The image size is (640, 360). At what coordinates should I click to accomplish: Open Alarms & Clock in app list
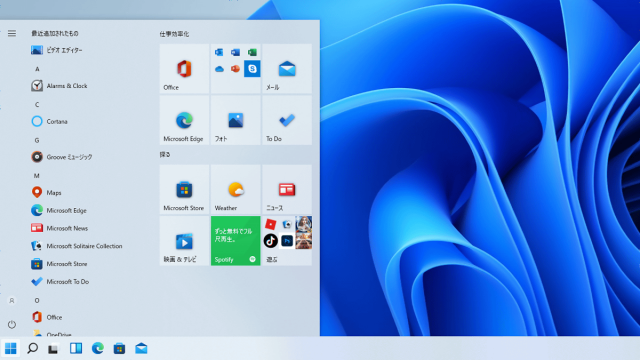[x=59, y=86]
